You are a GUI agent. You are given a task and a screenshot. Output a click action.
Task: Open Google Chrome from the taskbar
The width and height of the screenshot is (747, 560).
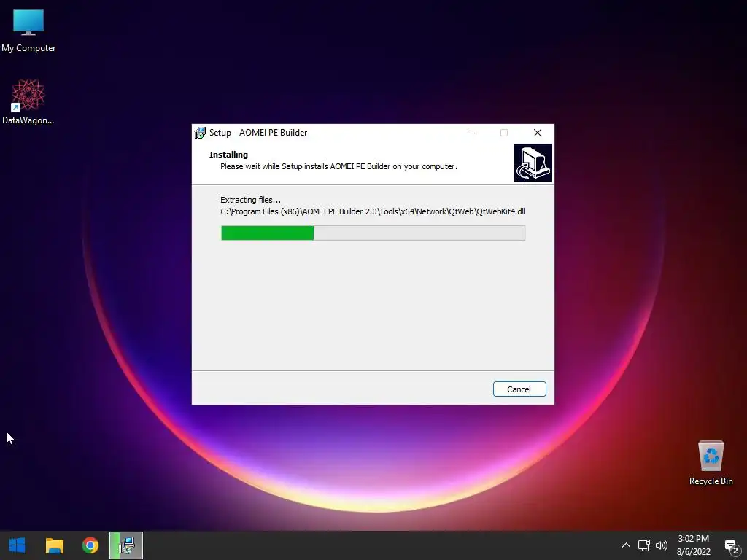(90, 545)
